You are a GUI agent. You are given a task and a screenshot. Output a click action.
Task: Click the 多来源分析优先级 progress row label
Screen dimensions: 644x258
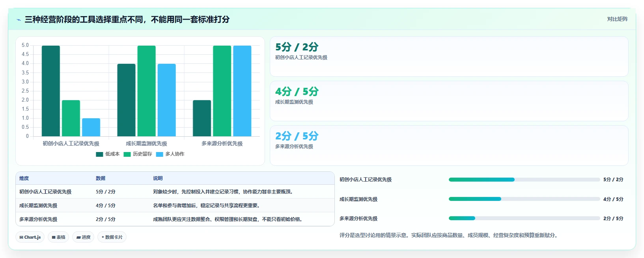pyautogui.click(x=358, y=219)
